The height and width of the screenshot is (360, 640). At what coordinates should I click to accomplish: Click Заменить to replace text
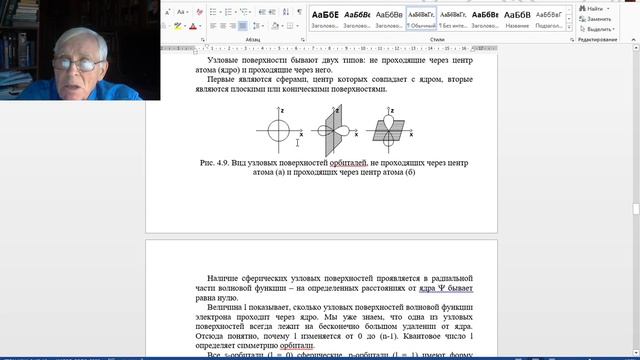pos(595,19)
